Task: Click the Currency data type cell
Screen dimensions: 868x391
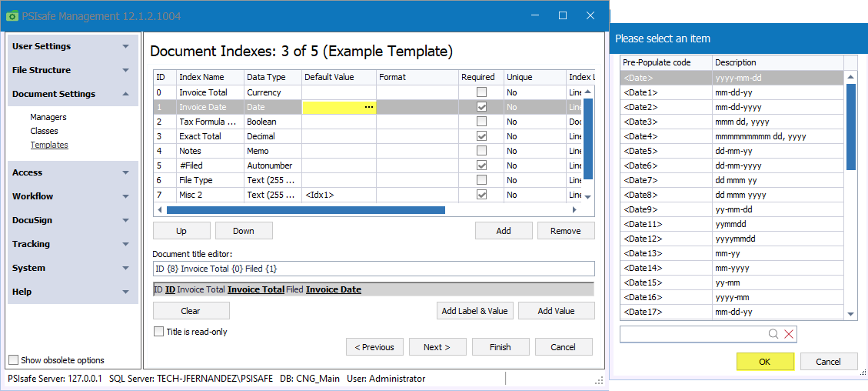Action: pos(272,92)
